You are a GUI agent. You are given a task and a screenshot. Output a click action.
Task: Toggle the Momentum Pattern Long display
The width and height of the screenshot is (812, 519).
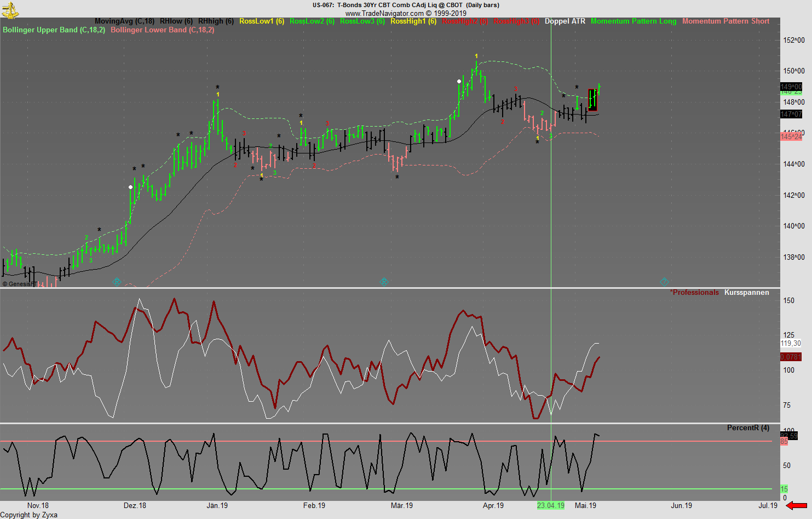click(633, 21)
